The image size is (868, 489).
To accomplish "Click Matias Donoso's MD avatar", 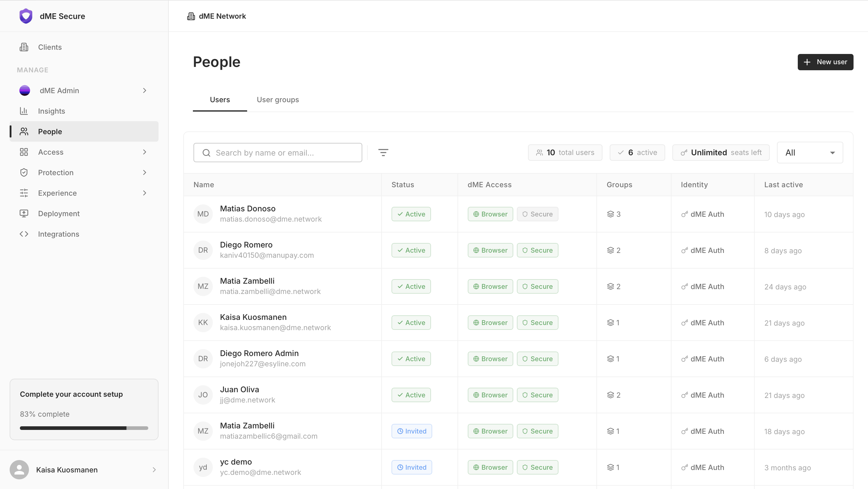I will click(203, 214).
